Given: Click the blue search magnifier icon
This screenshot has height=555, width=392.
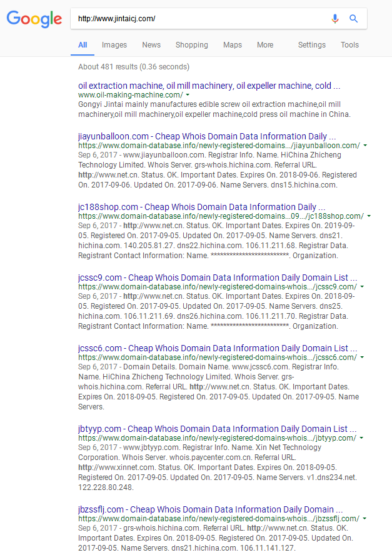Looking at the screenshot, I should pos(354,19).
